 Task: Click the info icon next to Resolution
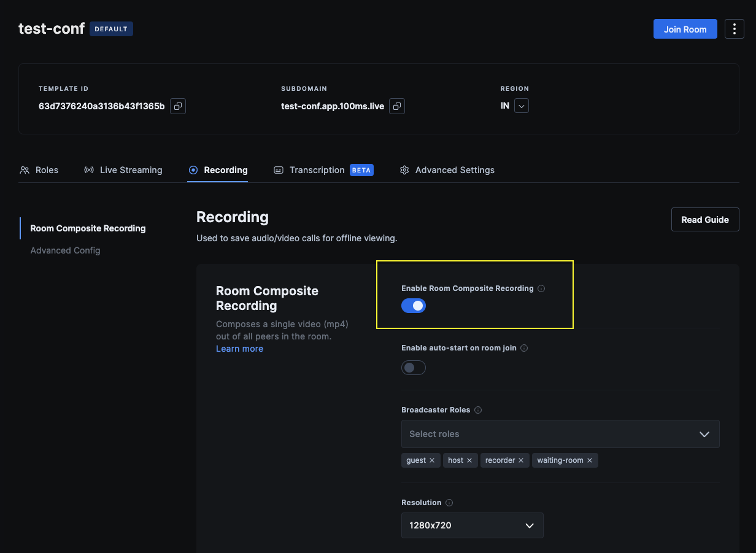(449, 502)
